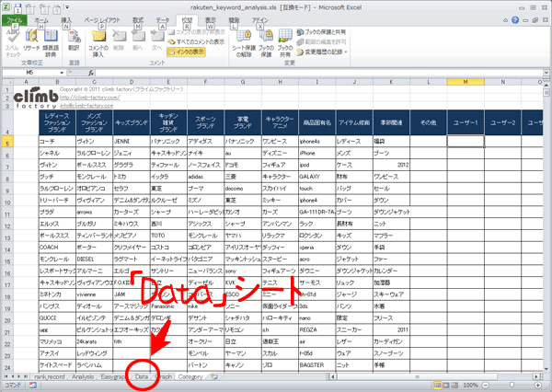Screen dimensions: 552x392
Task: Jump to the first sheet tab arrow
Action: point(6,376)
